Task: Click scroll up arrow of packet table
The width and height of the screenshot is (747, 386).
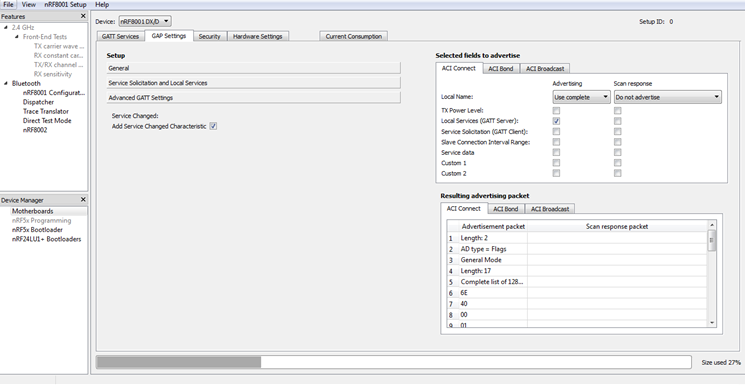Action: [712, 225]
